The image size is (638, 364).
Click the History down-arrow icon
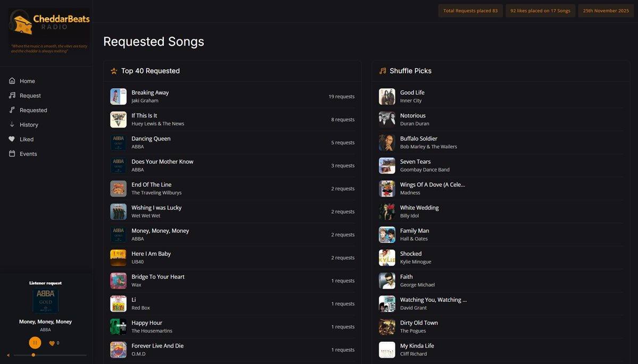tap(12, 125)
